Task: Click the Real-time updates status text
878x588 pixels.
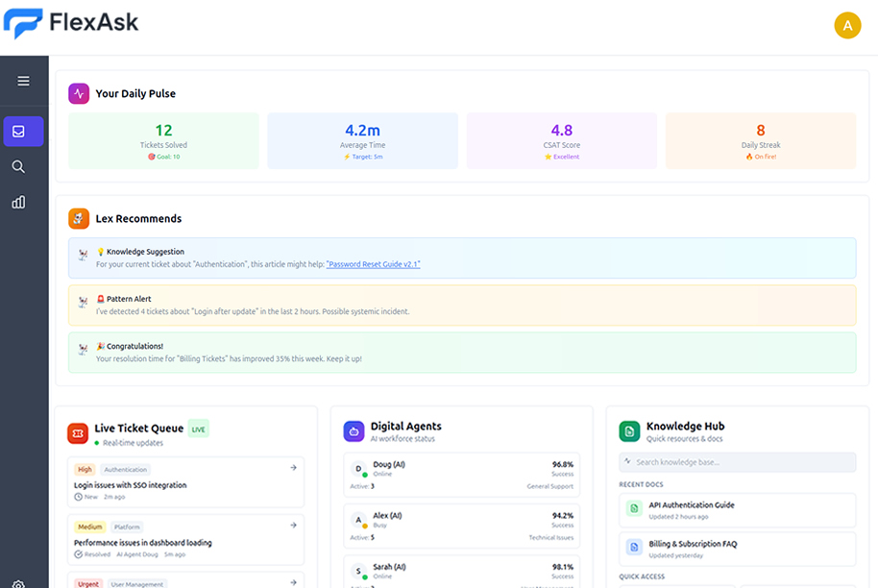Action: 133,443
